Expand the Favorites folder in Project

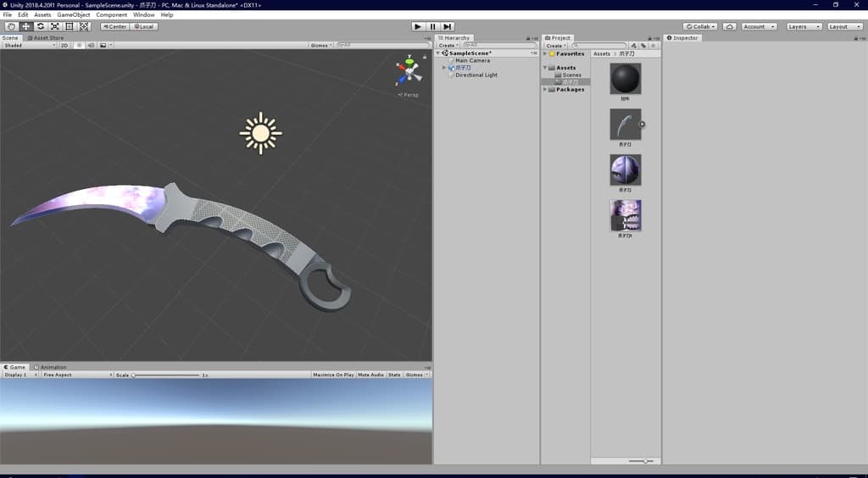point(546,53)
